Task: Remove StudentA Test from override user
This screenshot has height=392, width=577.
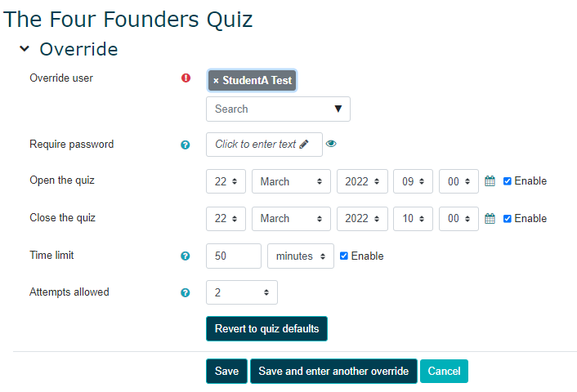Action: (x=216, y=81)
